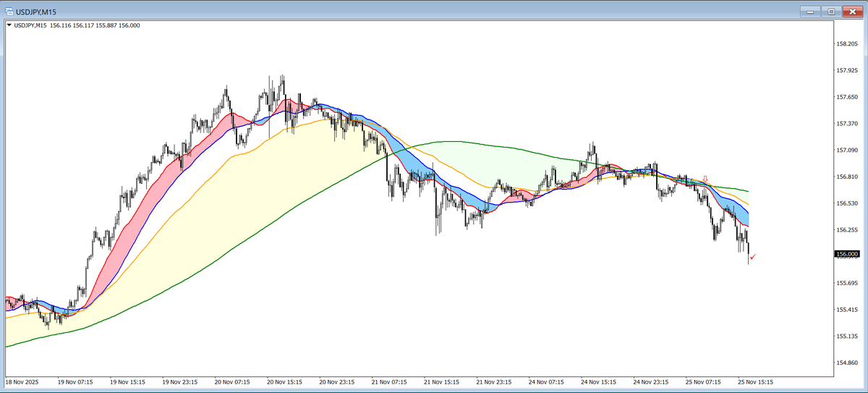The image size is (868, 393).
Task: Click the 19 Nov 07:15 time label
Action: 75,381
